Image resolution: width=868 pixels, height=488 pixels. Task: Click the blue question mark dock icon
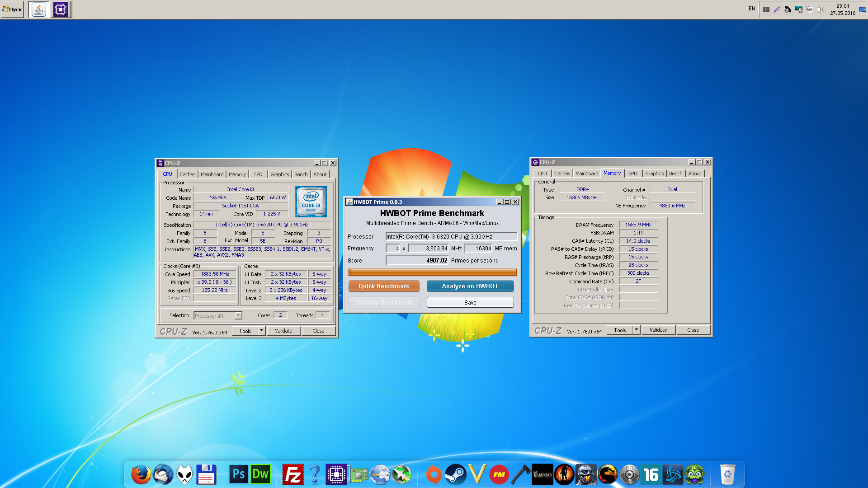point(315,475)
